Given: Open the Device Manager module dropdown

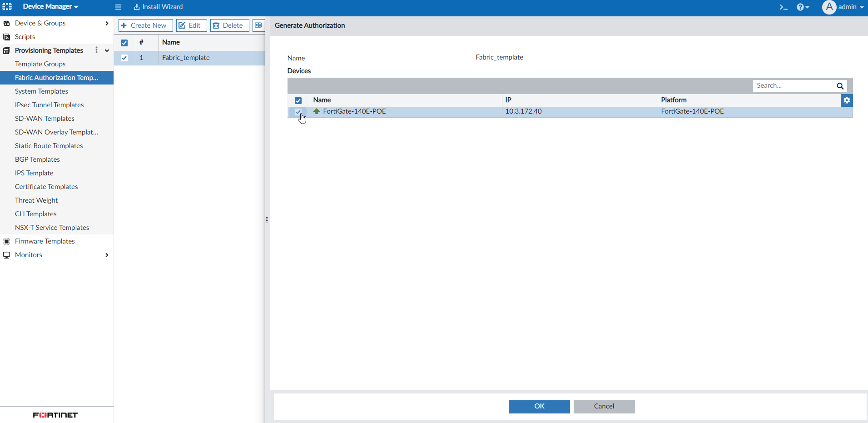Looking at the screenshot, I should pos(50,7).
